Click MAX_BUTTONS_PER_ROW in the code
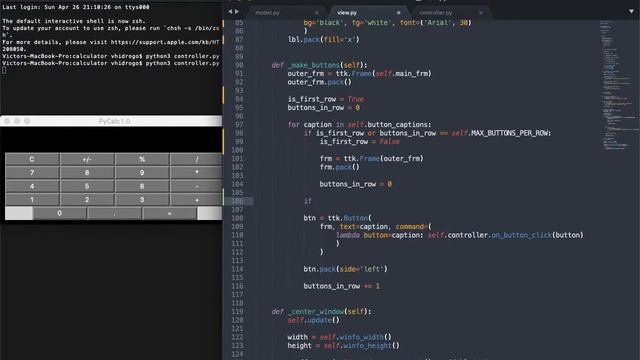This screenshot has height=360, width=640. [510, 133]
